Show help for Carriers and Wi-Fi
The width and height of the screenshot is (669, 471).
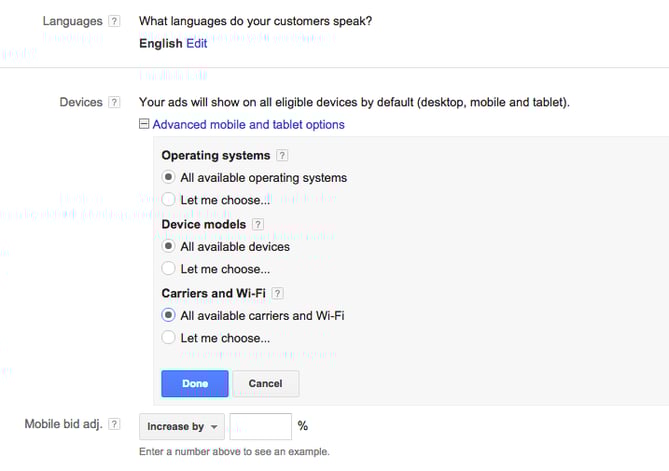click(279, 294)
